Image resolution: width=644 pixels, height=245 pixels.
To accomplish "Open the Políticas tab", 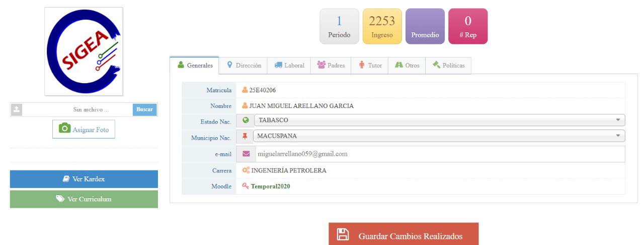I will [x=448, y=66].
